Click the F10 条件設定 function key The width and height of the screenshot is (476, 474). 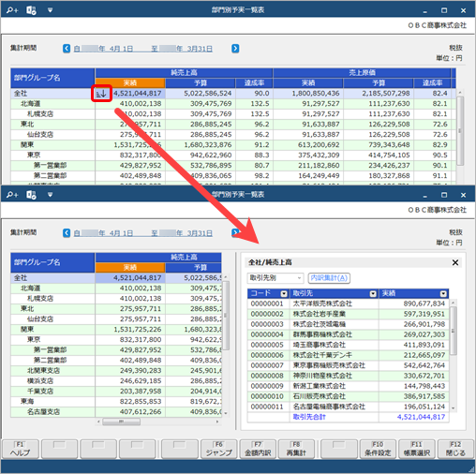pos(378,449)
